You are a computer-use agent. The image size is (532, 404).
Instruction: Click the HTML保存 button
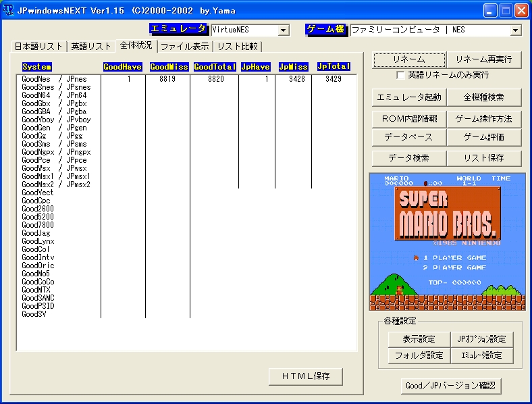tap(306, 376)
